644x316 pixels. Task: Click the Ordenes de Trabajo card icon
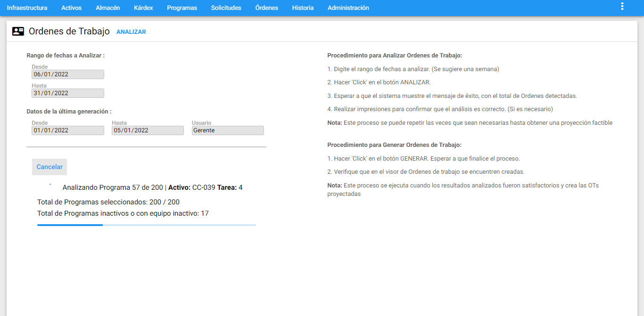point(18,32)
